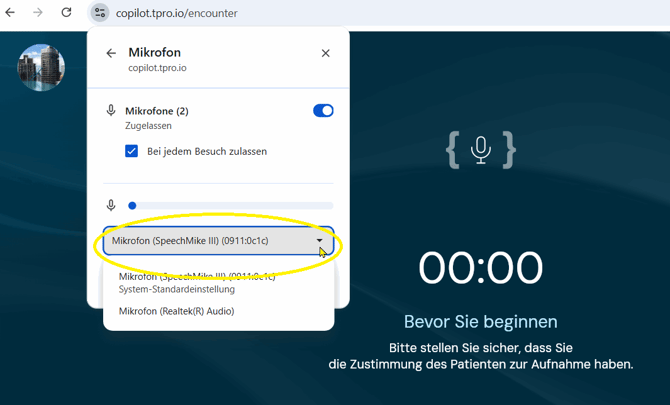Click the browser forward arrow
Screen dimensions: 670x405
38,13
